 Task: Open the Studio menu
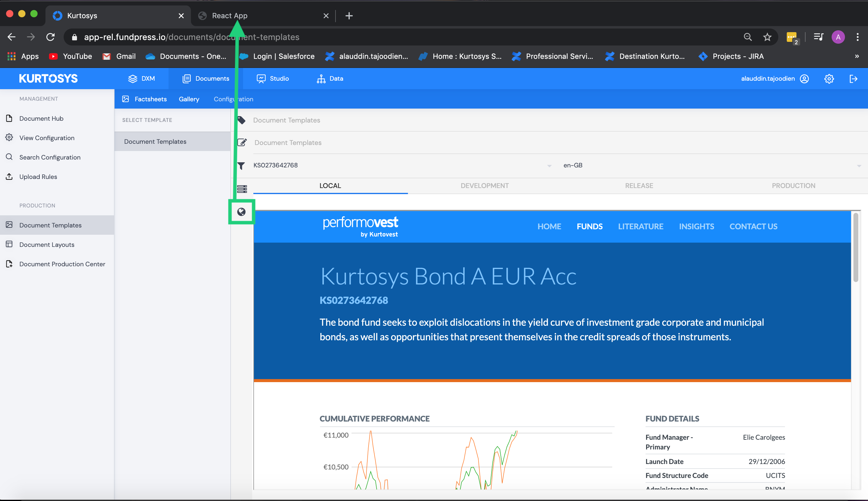coord(272,79)
